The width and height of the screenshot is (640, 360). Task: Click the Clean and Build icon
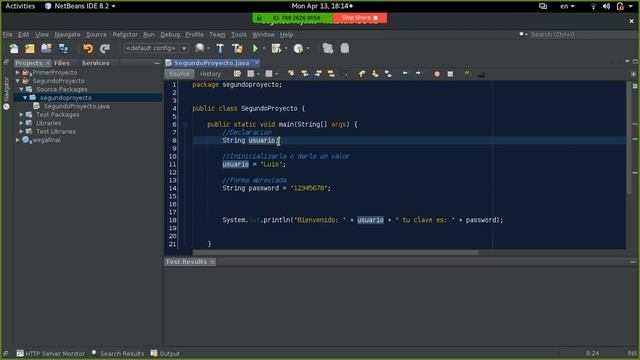tap(237, 49)
